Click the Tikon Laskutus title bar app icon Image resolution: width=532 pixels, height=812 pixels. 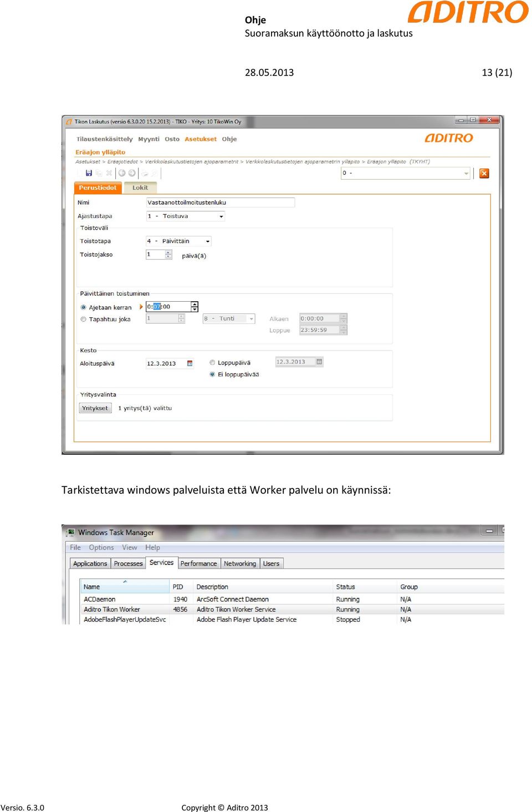pos(69,121)
